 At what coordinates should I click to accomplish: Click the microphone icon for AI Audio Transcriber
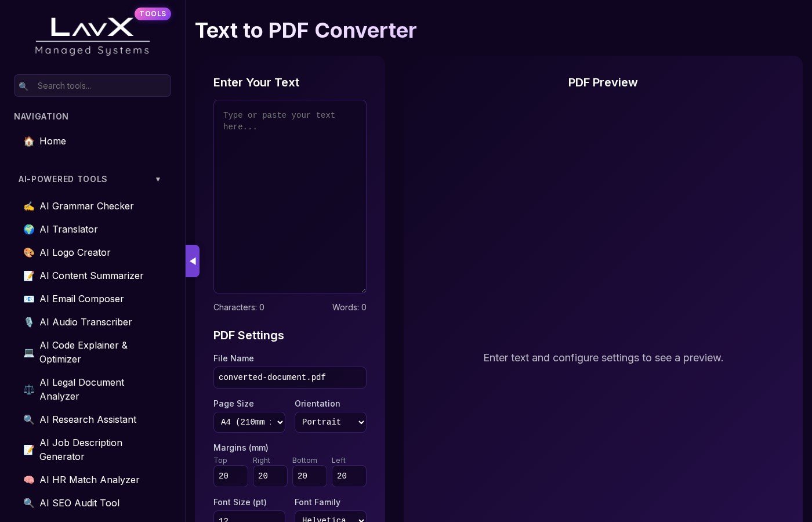(28, 322)
